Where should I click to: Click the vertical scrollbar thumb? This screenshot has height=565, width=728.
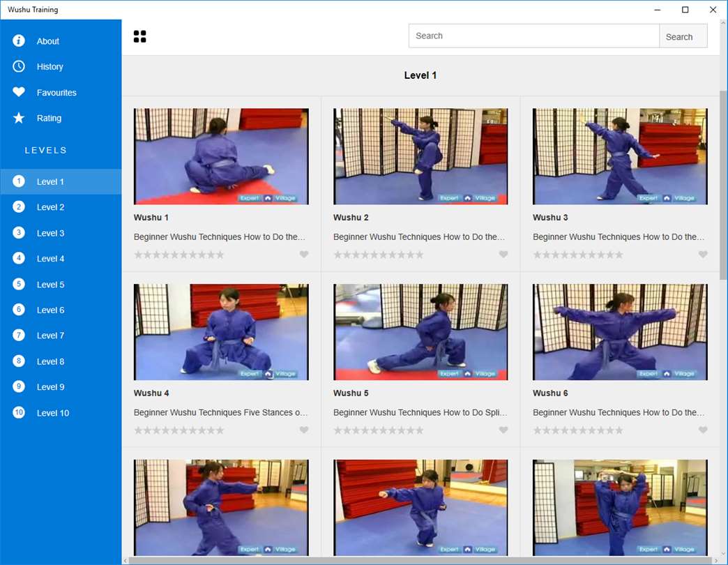723,186
